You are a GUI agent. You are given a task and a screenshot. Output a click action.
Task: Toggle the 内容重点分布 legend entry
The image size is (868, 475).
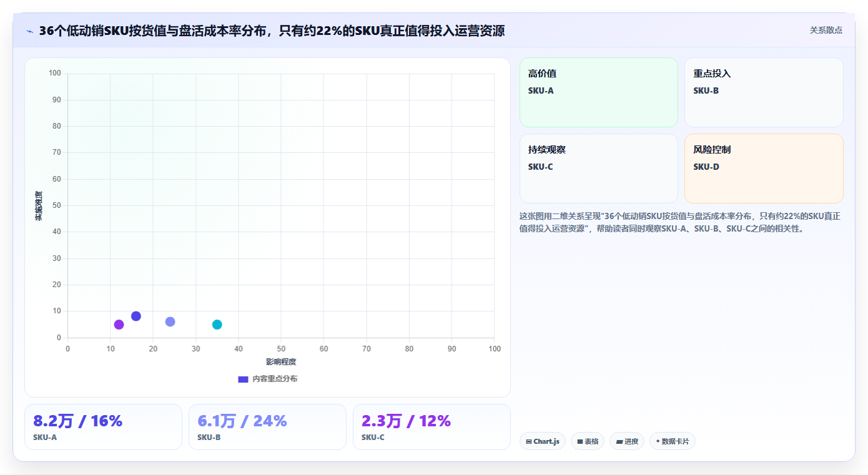[x=267, y=379]
